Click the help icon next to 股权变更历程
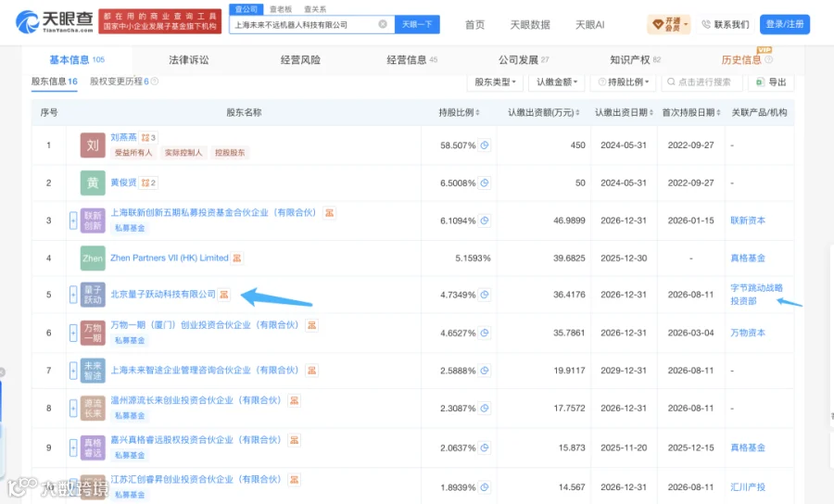The height and width of the screenshot is (504, 834). tap(155, 82)
